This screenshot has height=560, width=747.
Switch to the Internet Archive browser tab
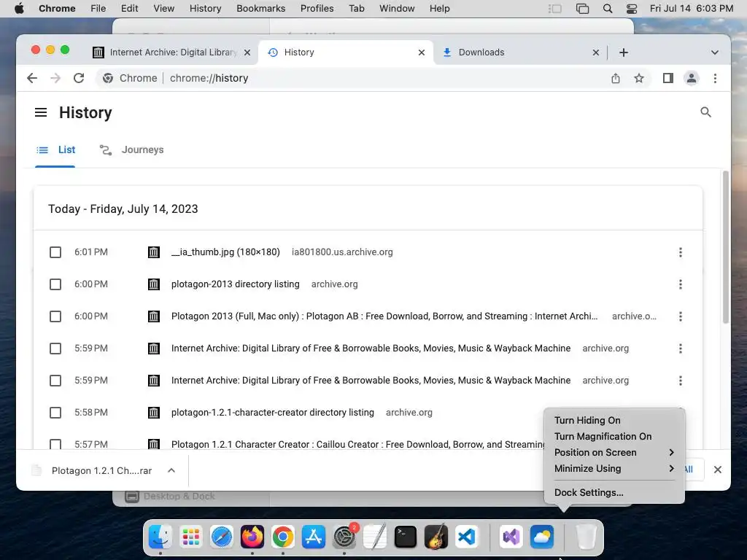coord(171,52)
